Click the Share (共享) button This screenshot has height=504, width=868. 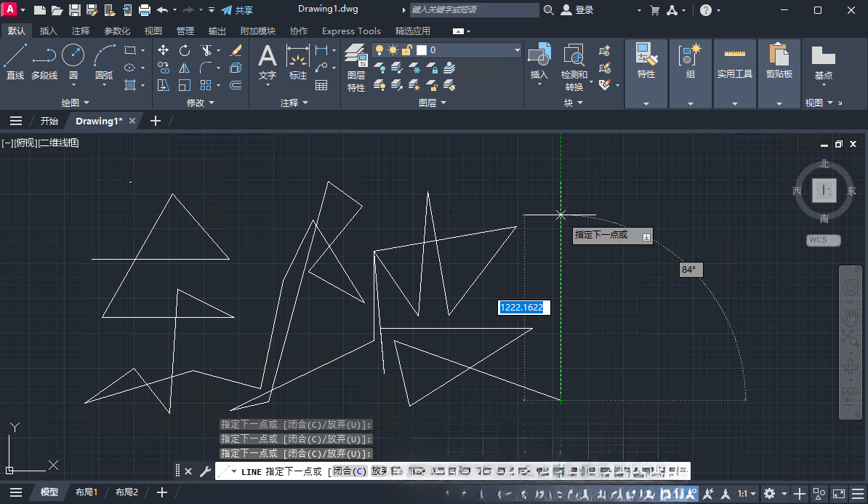(237, 10)
